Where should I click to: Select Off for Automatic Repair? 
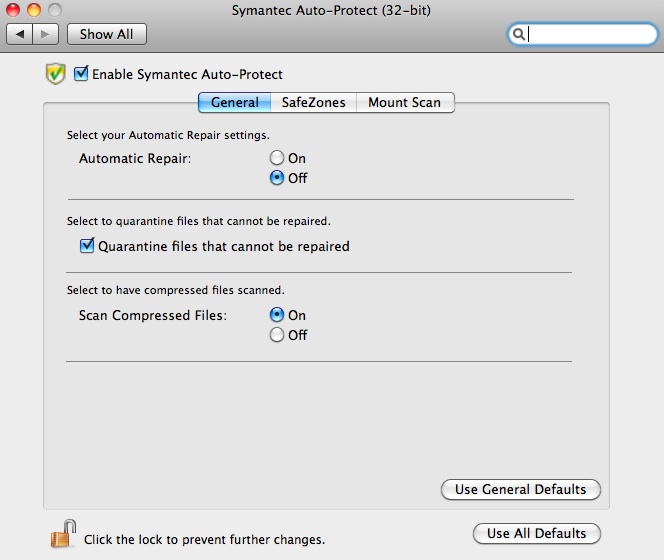tap(277, 178)
